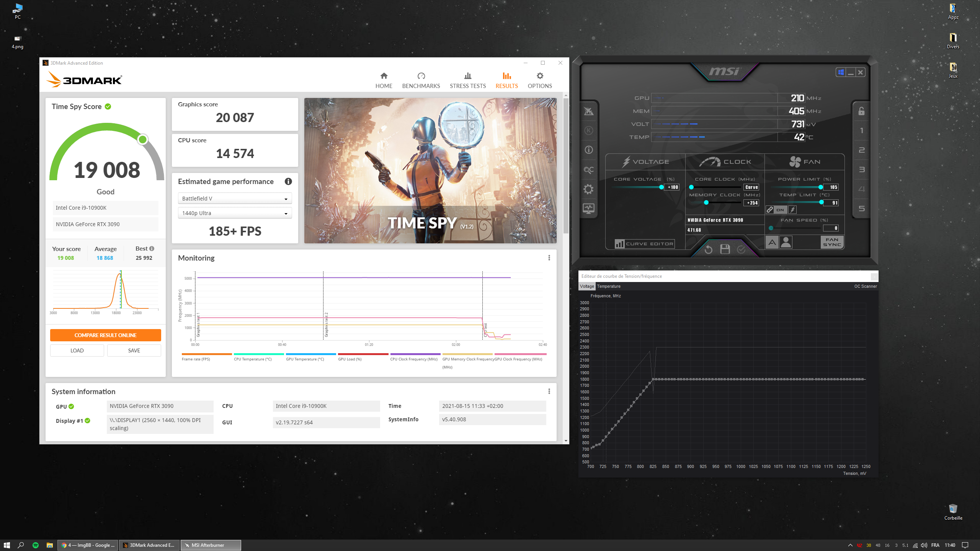The height and width of the screenshot is (551, 980).
Task: Select Afterburner profile slot 1
Action: [x=861, y=130]
